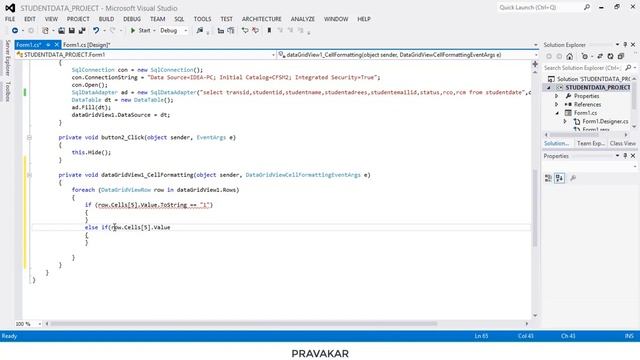Open the DEBUG menu
Viewport: 640px width, 360px height.
(x=132, y=19)
